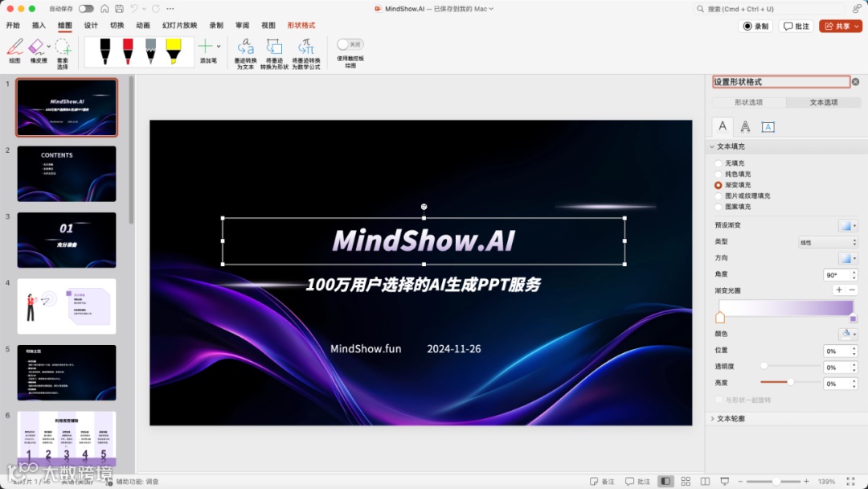The width and height of the screenshot is (868, 489).
Task: Open the 动画 ribbon tab
Action: (x=143, y=26)
